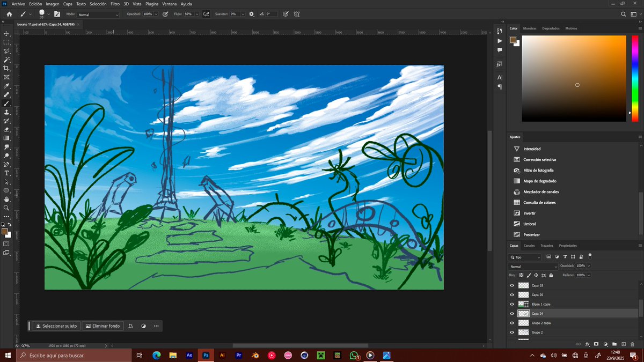Viewport: 644px width, 362px height.
Task: Select the Spot Healing Brush tool
Action: point(6,94)
